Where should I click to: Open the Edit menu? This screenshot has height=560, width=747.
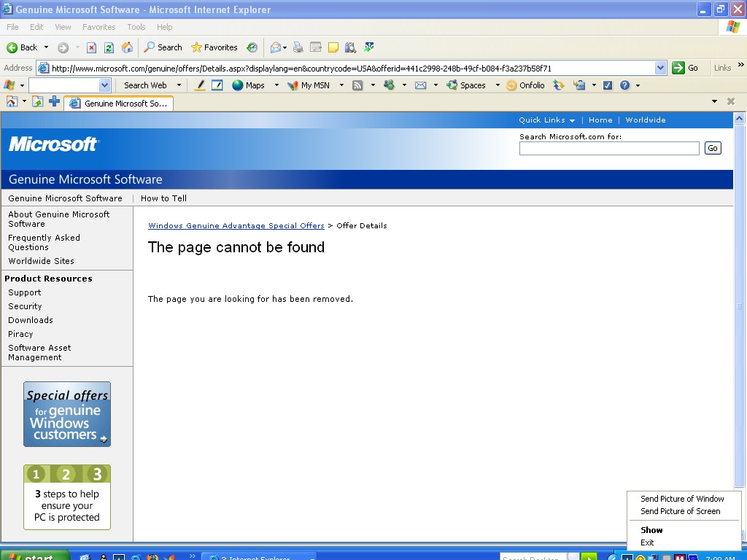(36, 27)
